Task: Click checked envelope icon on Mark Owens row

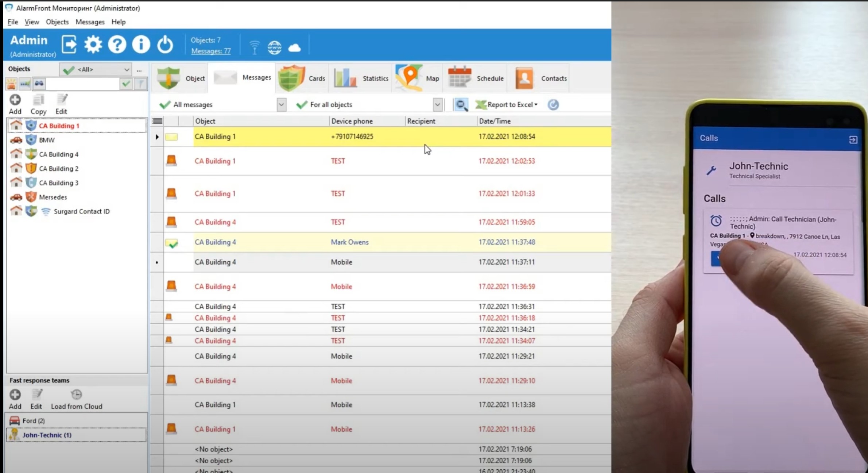Action: [171, 243]
